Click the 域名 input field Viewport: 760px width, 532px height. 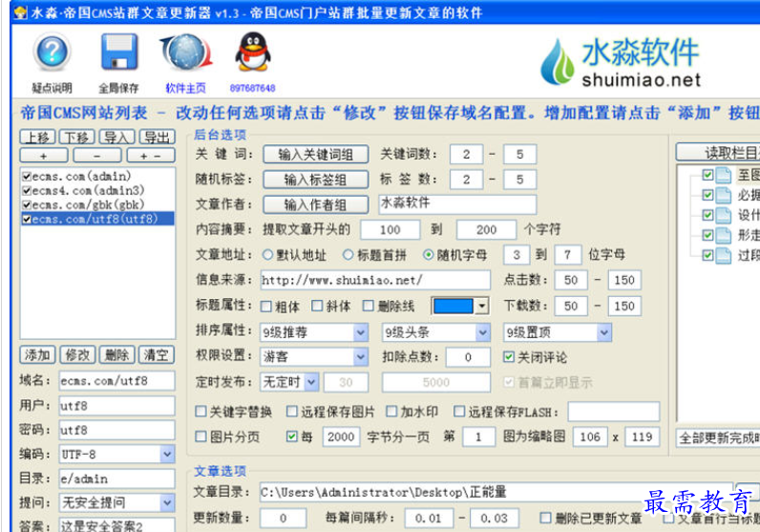(116, 381)
